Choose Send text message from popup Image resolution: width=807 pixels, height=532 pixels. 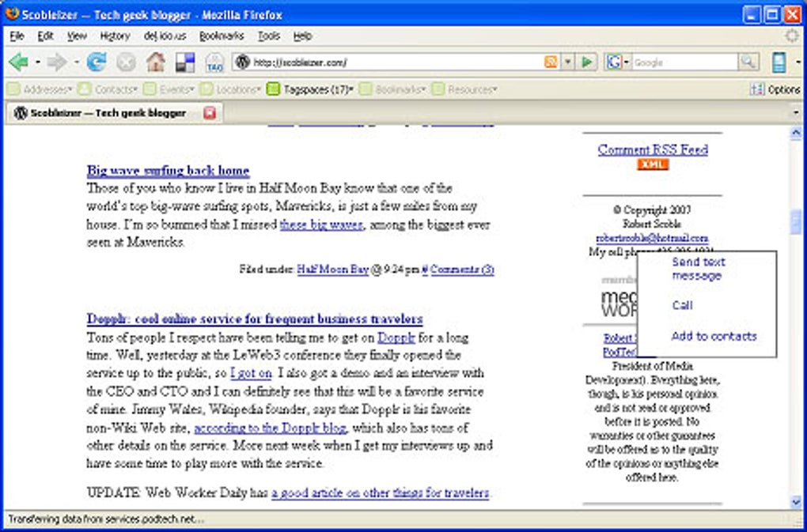(x=698, y=269)
